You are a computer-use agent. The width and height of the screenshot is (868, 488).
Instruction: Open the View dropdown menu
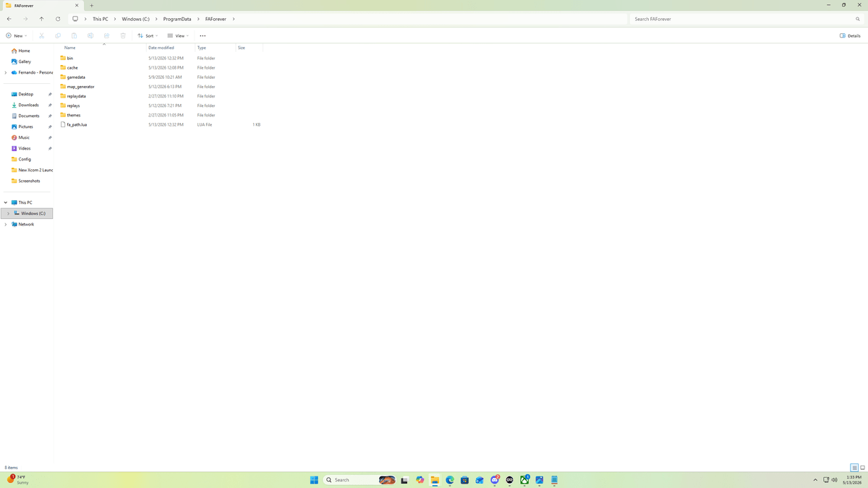[x=178, y=35]
